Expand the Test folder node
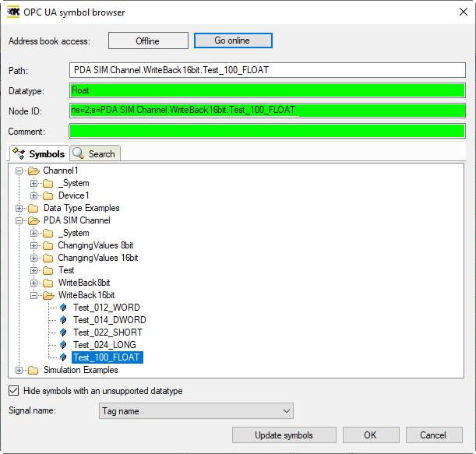476x454 pixels. [33, 270]
